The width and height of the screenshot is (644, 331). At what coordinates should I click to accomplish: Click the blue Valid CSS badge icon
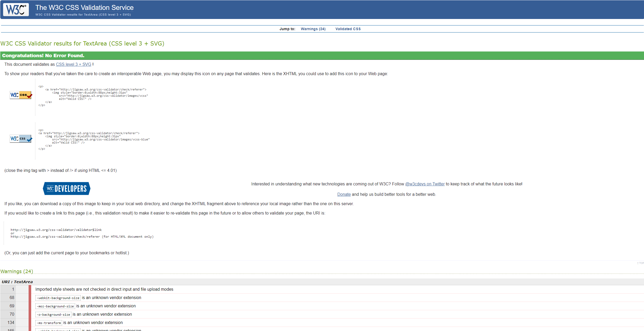pos(21,139)
